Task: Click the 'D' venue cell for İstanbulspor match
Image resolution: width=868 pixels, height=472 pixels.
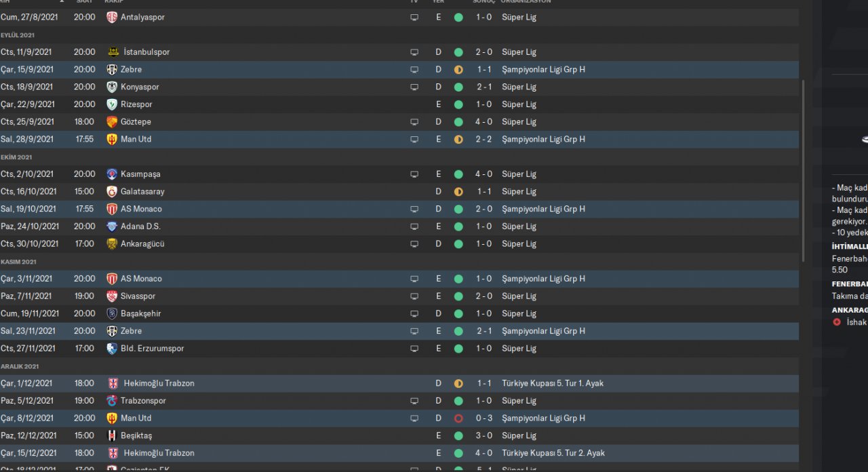Action: 438,52
